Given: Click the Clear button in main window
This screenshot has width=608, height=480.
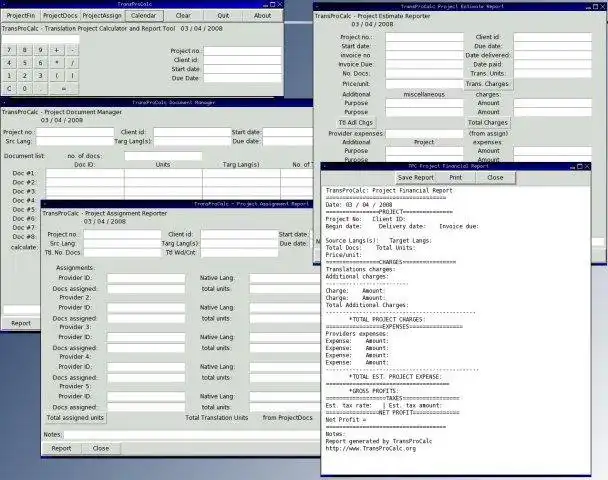Looking at the screenshot, I should click(183, 16).
